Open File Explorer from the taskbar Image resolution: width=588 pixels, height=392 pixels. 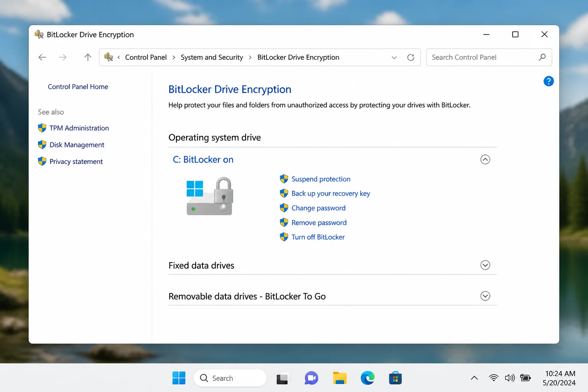tap(340, 378)
